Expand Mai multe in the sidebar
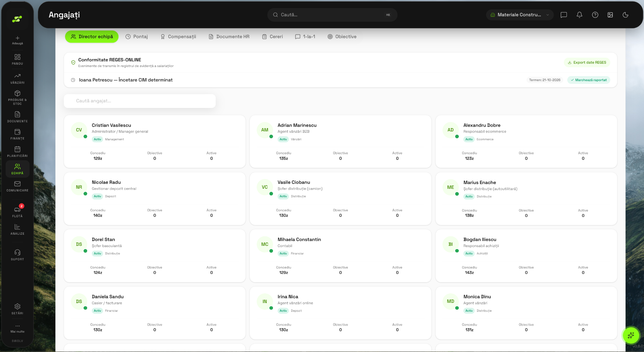 (17, 329)
